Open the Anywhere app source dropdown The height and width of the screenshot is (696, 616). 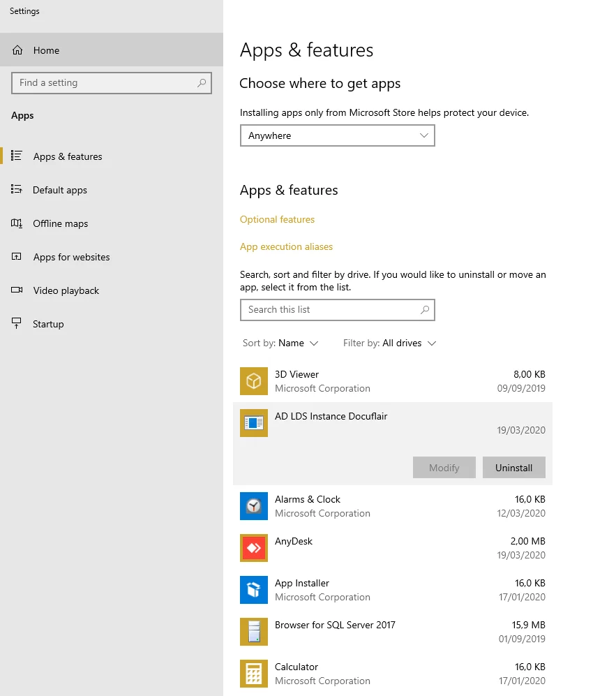[x=337, y=135]
